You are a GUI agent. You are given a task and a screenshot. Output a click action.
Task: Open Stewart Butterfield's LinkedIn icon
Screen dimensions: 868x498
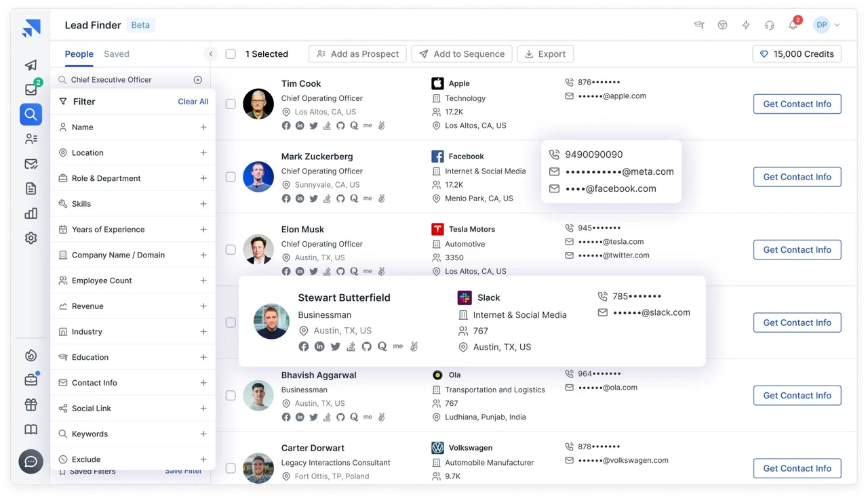coord(319,346)
